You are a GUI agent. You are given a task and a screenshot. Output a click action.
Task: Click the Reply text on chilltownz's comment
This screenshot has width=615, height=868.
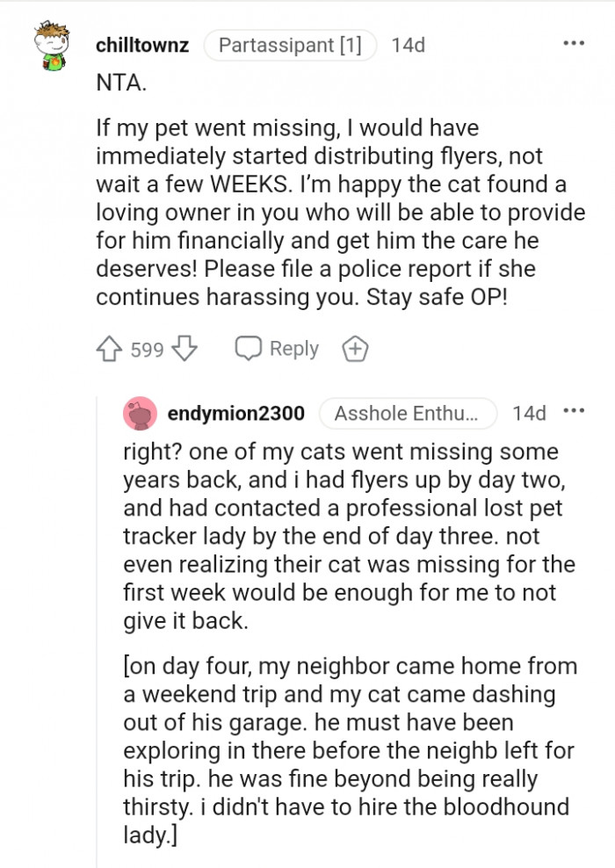[294, 349]
